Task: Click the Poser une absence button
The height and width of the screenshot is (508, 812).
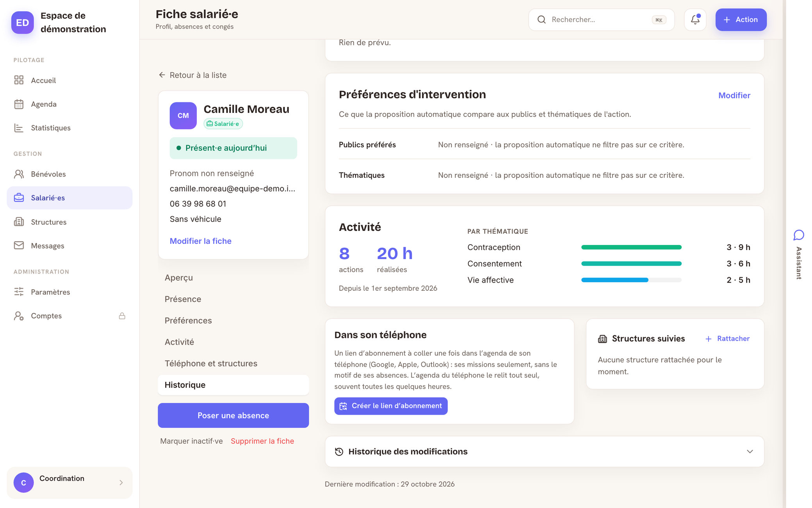Action: (x=233, y=415)
